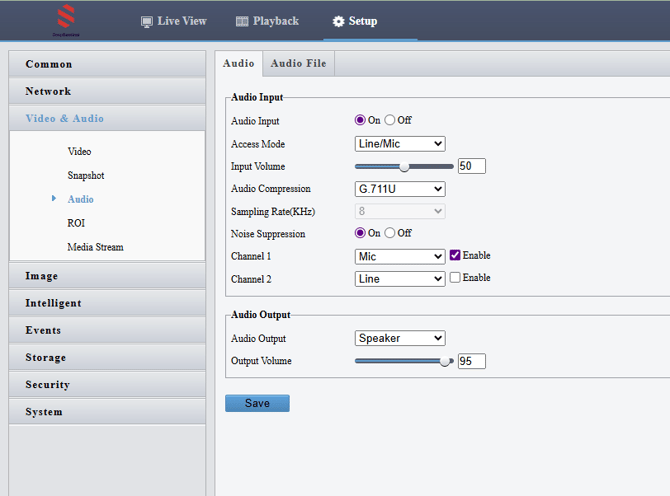This screenshot has height=496, width=670.
Task: Click the Save button
Action: click(257, 403)
